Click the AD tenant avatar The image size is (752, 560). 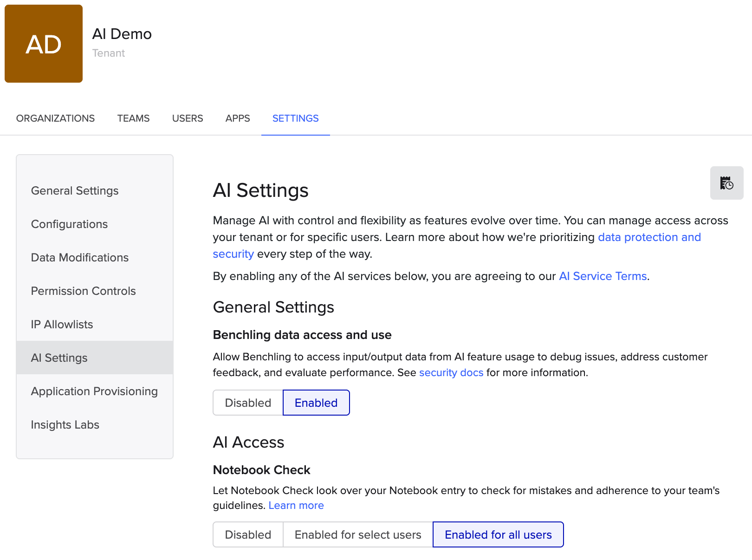(x=44, y=44)
